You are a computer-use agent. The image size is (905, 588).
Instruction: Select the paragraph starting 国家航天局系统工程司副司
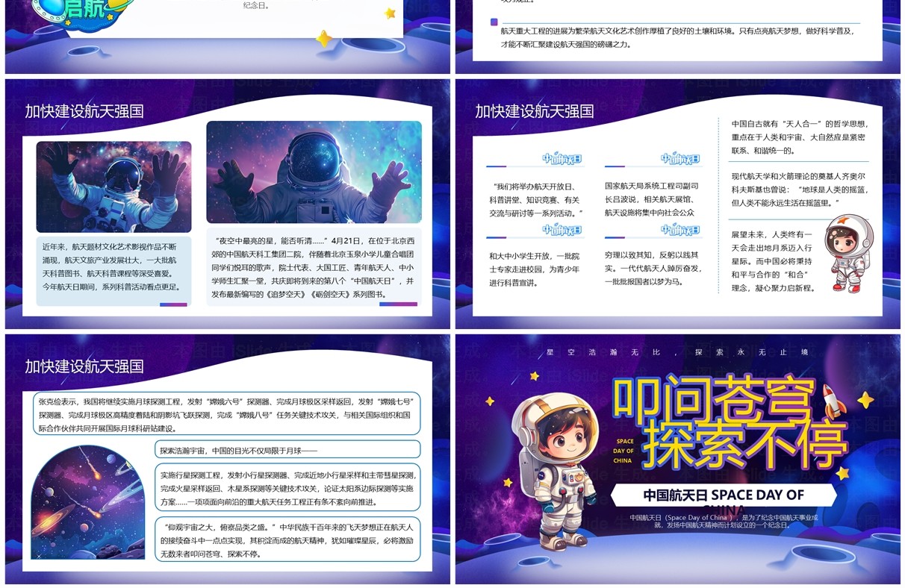[652, 199]
